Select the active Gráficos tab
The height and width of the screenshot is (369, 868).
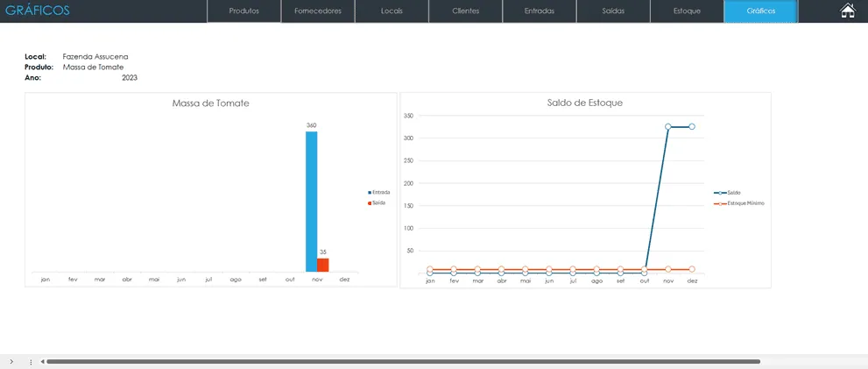(760, 11)
